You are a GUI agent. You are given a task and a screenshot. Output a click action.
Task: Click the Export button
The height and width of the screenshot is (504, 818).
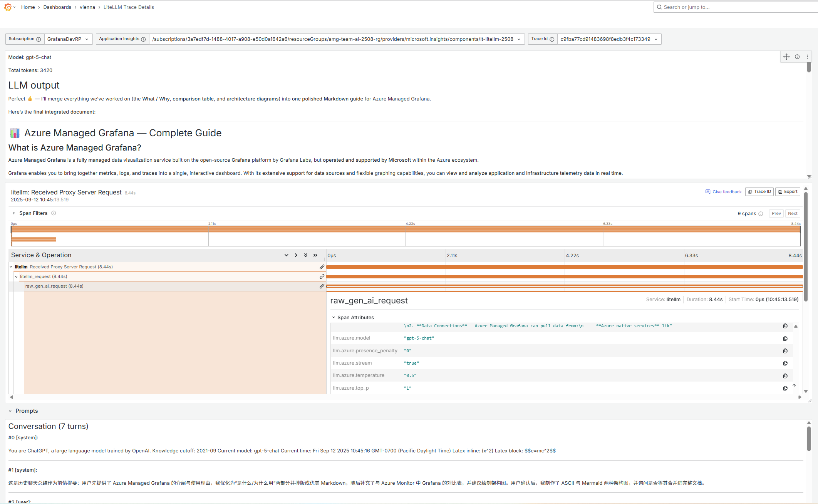pyautogui.click(x=788, y=192)
